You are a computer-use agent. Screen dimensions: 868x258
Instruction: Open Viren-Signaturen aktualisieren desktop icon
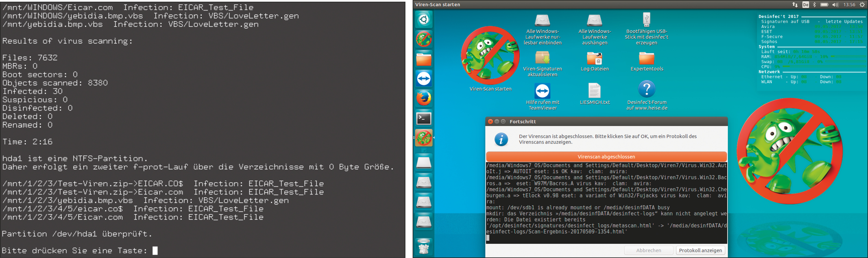point(542,58)
